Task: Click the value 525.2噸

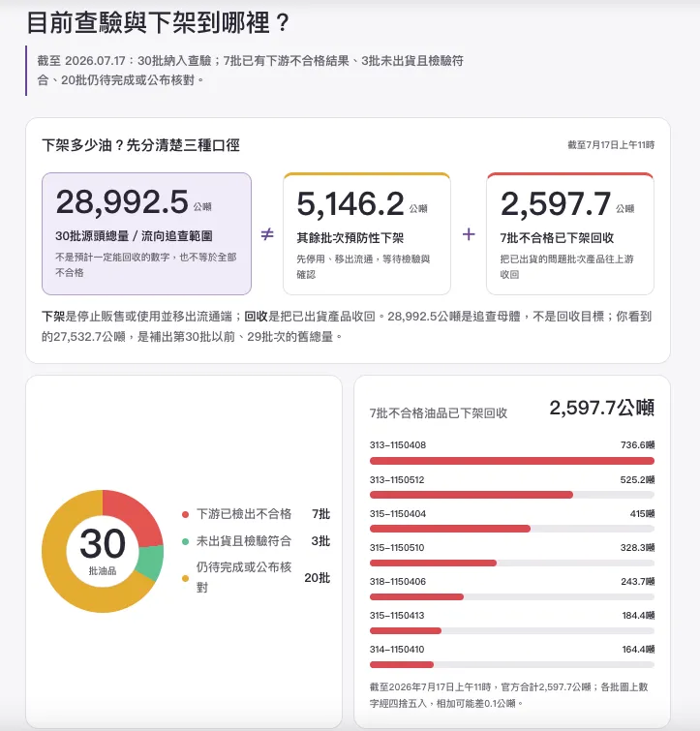Action: pos(637,479)
